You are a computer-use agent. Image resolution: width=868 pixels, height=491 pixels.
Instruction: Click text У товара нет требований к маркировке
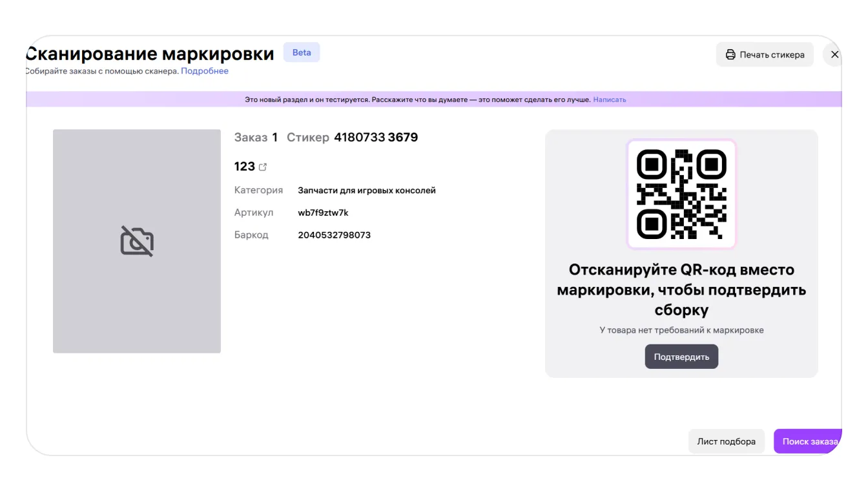point(681,330)
